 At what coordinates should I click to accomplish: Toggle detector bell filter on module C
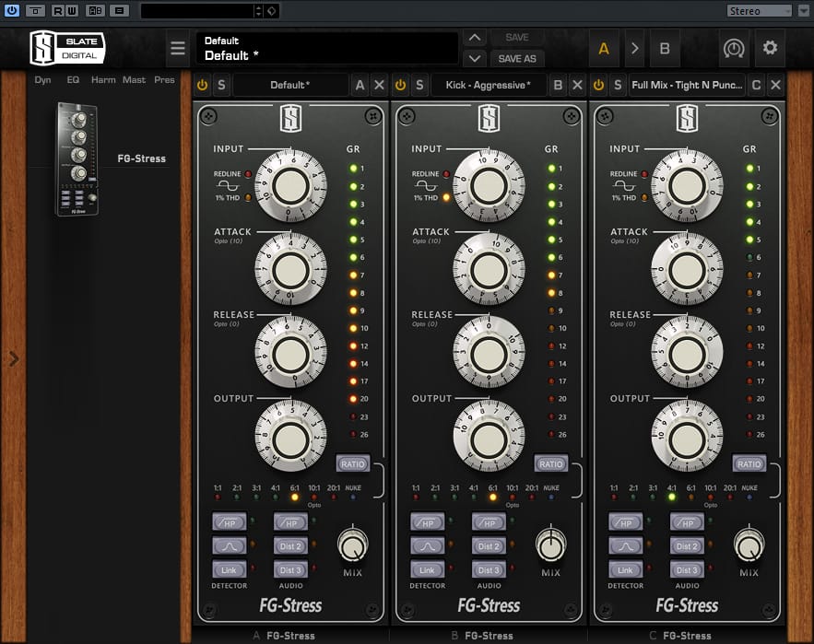[x=625, y=546]
